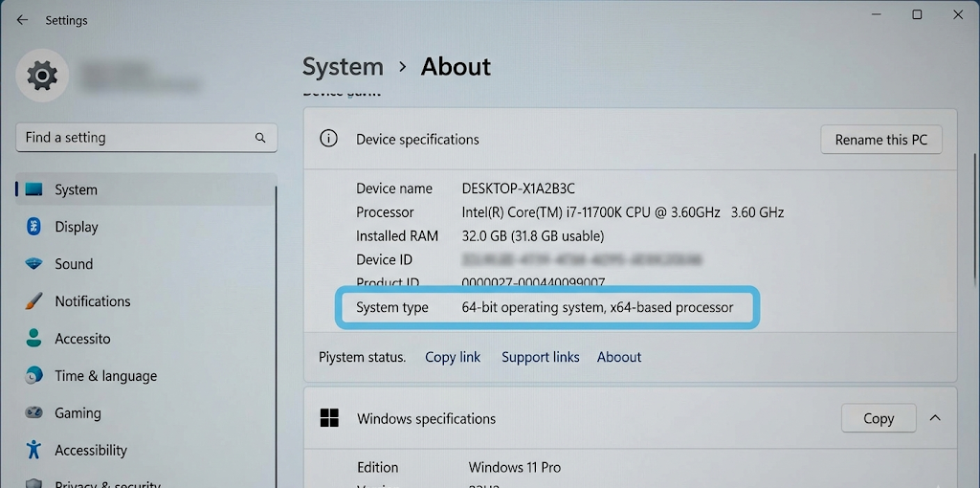
Task: Open Notifications settings
Action: tap(145, 301)
